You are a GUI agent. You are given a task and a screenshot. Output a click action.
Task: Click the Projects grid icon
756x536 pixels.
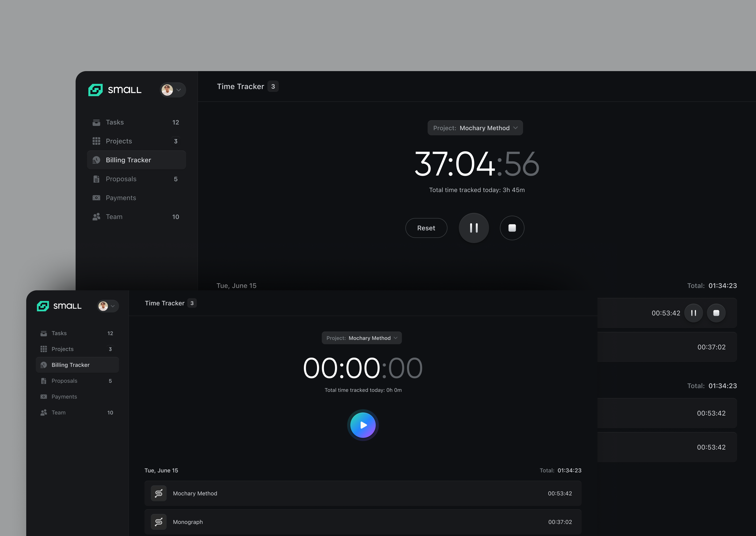coord(96,141)
